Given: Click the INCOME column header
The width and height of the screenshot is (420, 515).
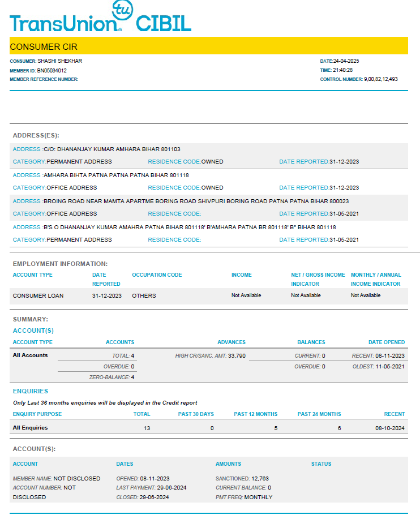Looking at the screenshot, I should pyautogui.click(x=242, y=275).
